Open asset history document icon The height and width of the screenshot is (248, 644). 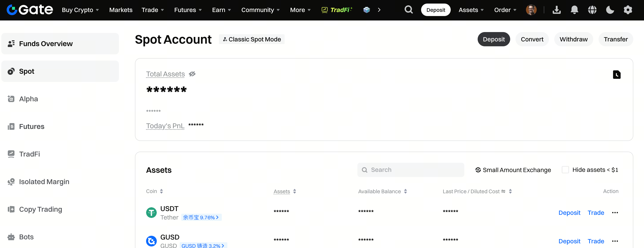pyautogui.click(x=617, y=75)
